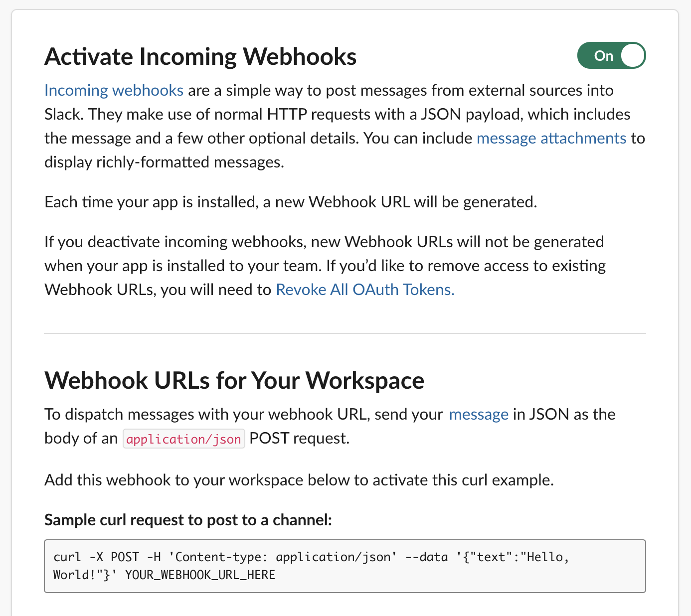Open the Incoming webhooks documentation link
The height and width of the screenshot is (616, 691).
[x=114, y=90]
